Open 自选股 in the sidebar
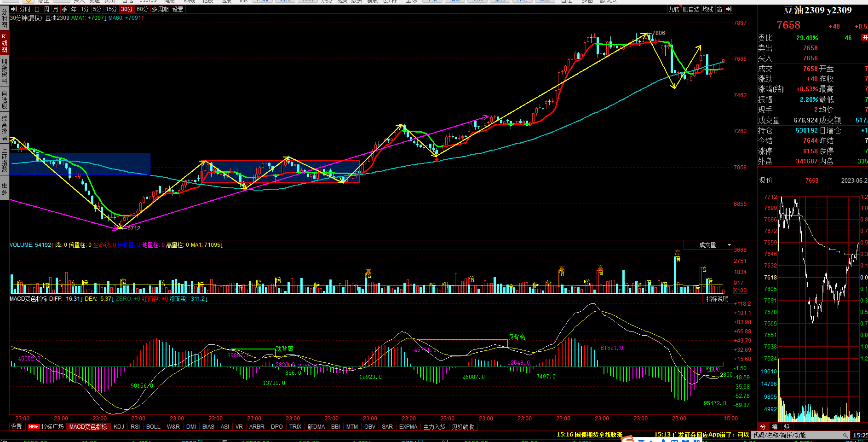Viewport: 868px width, 442px height. click(x=4, y=100)
